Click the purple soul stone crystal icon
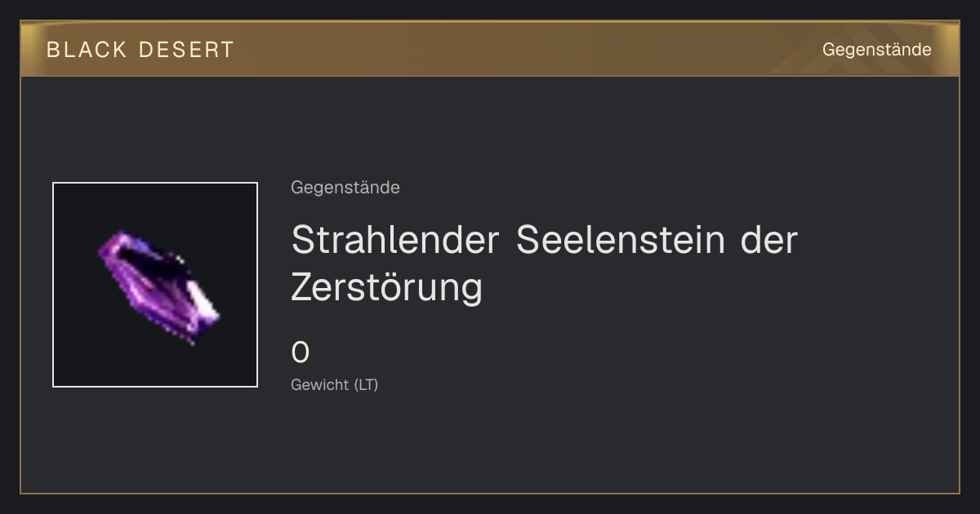980x514 pixels. pos(159,287)
